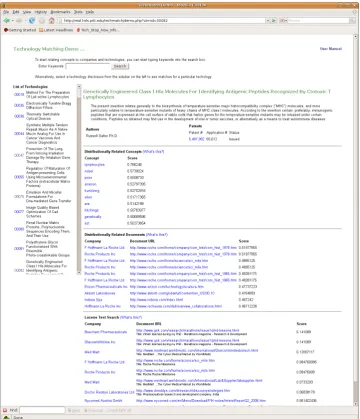
Task: Open the User Manual link
Action: pyautogui.click(x=331, y=49)
